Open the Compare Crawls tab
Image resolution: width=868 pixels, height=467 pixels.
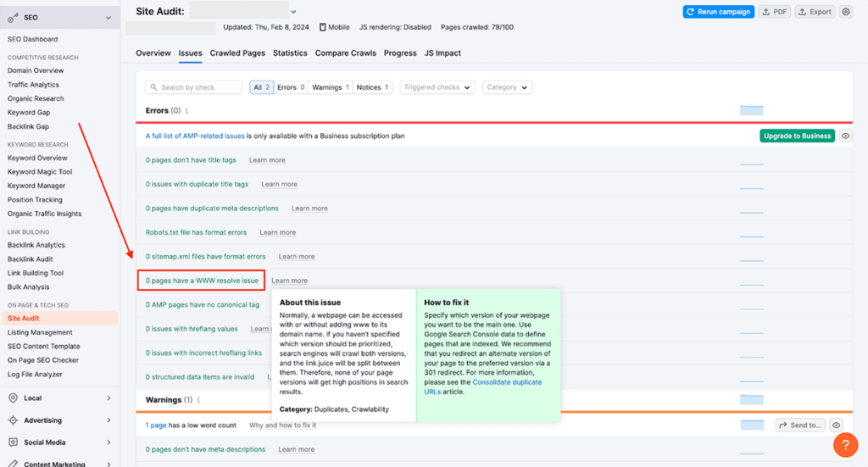click(x=346, y=53)
